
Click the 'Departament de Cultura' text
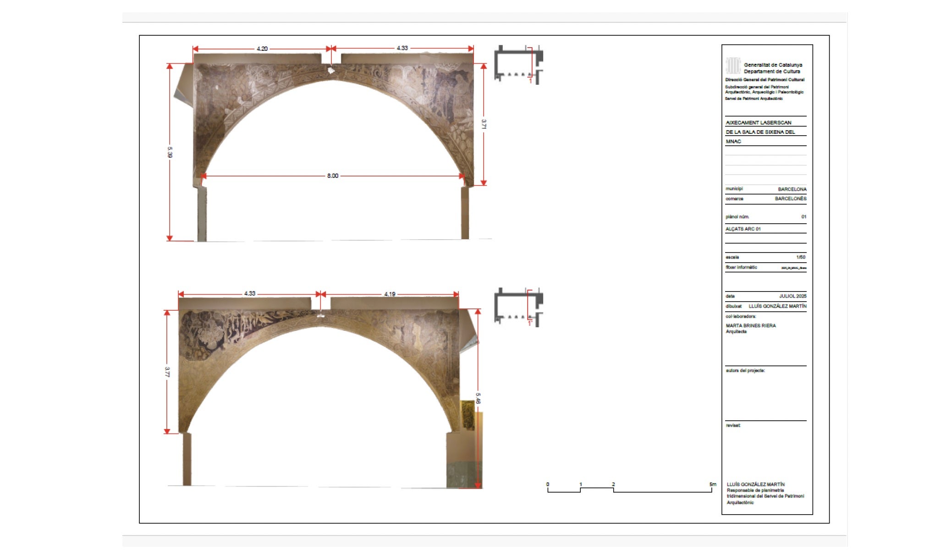pos(772,71)
